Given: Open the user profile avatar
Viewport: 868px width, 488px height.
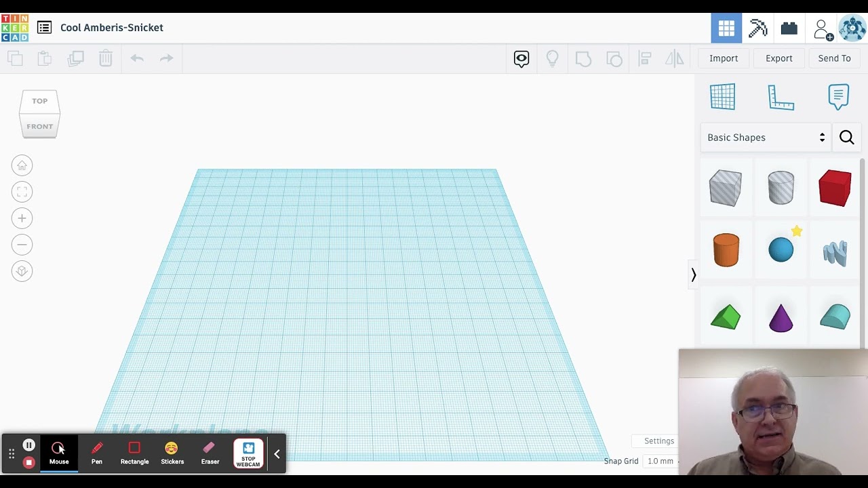Looking at the screenshot, I should click(852, 28).
